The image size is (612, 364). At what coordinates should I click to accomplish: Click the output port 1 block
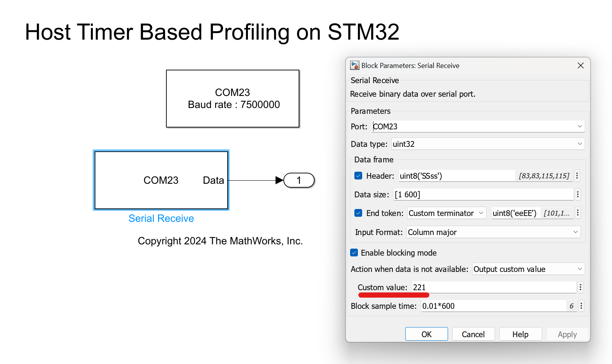(x=299, y=180)
